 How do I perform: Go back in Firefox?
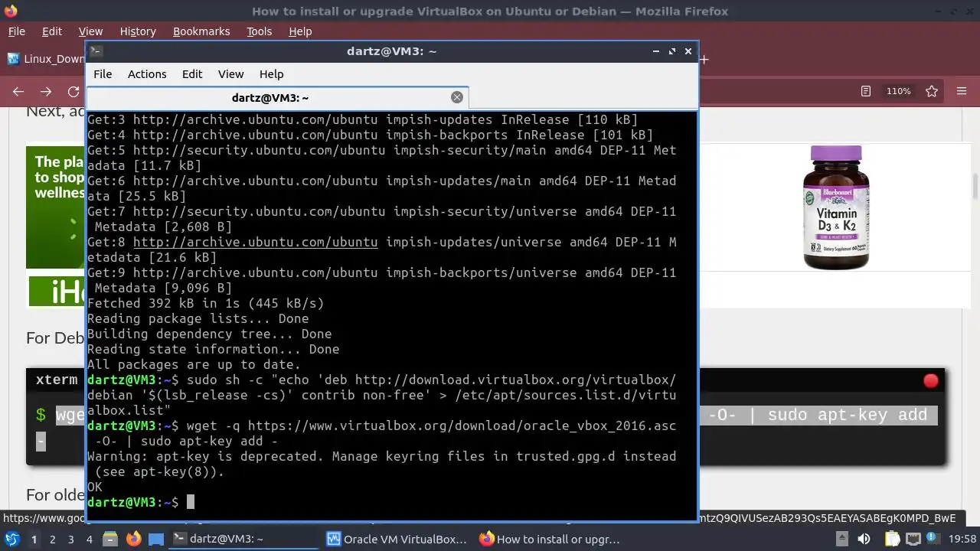18,91
